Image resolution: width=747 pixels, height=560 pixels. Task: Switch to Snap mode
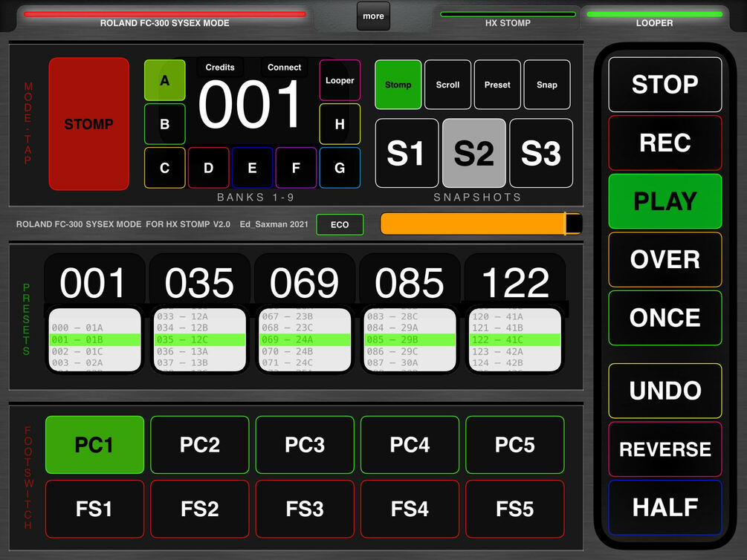(x=547, y=85)
